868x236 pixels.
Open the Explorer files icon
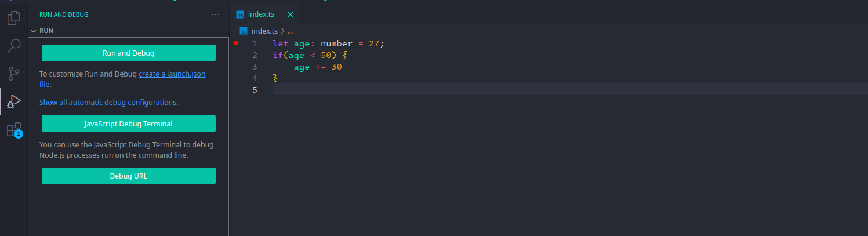coord(14,19)
